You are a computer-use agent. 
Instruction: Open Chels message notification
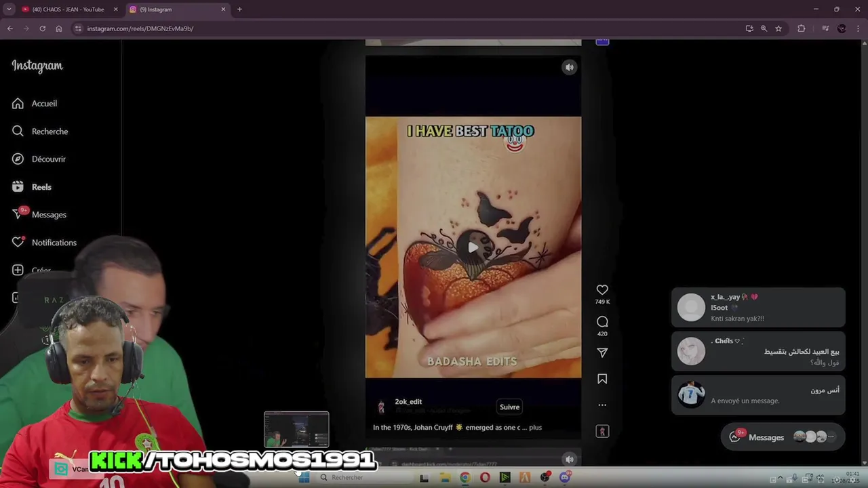758,351
